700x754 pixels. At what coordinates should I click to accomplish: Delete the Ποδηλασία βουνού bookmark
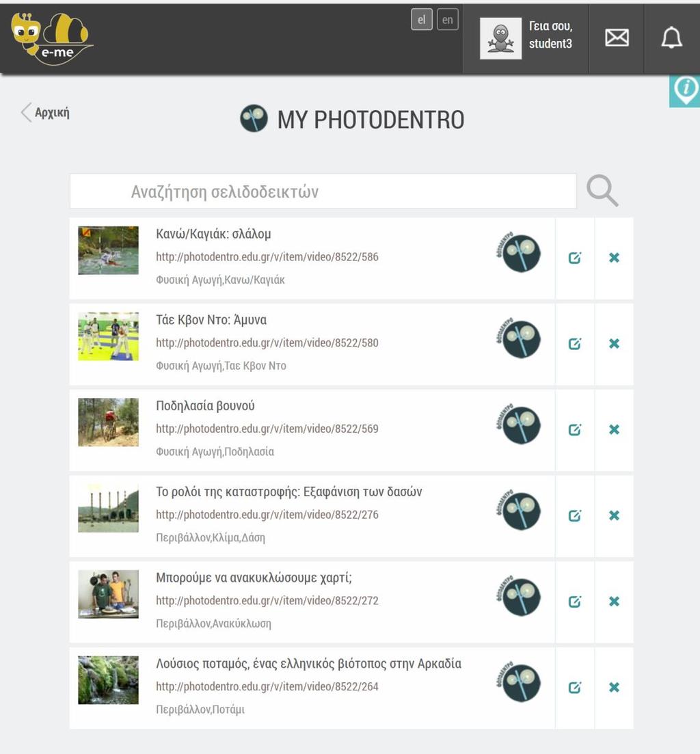coord(614,429)
